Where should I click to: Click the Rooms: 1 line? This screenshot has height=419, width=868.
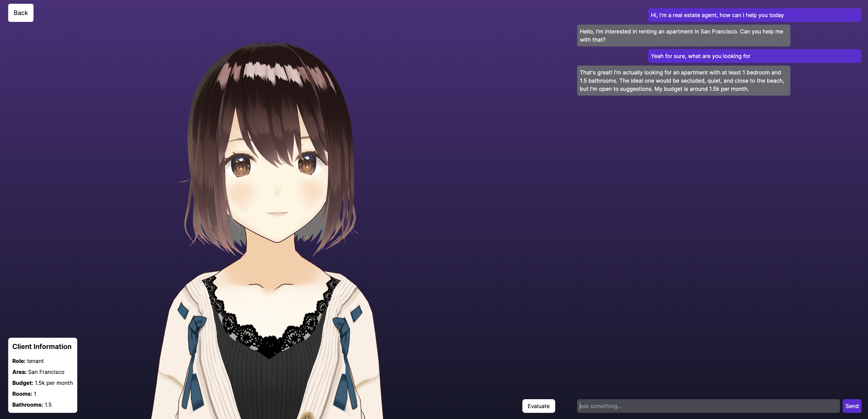pyautogui.click(x=24, y=394)
